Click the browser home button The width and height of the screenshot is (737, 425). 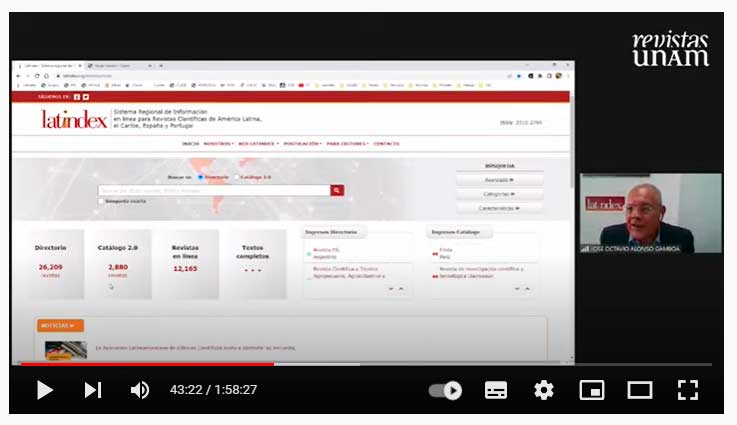click(46, 76)
